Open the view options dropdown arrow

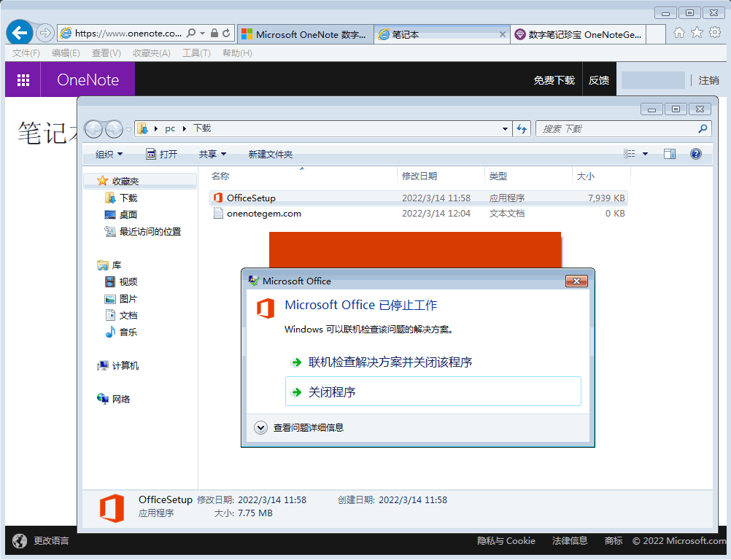coord(645,154)
